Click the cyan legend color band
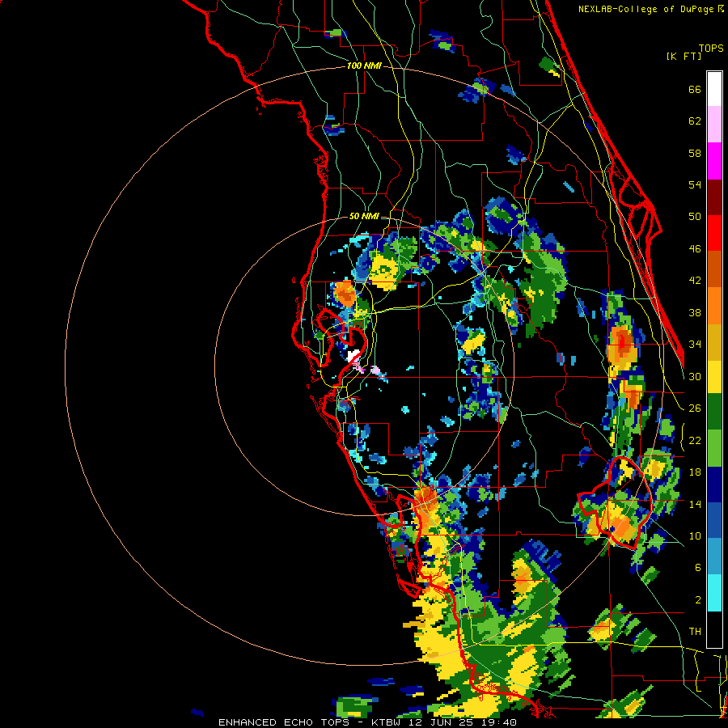 [714, 593]
